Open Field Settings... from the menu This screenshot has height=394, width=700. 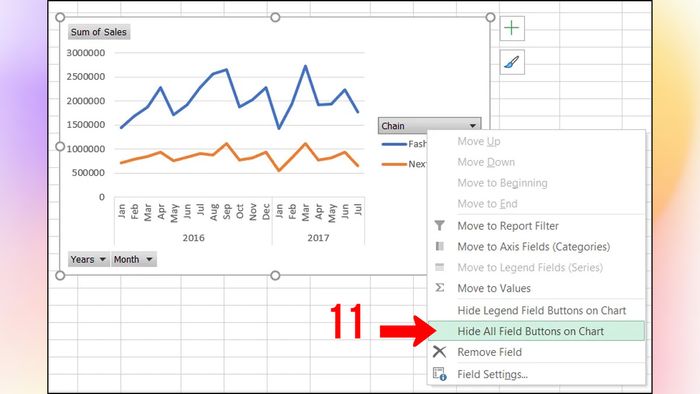point(536,374)
